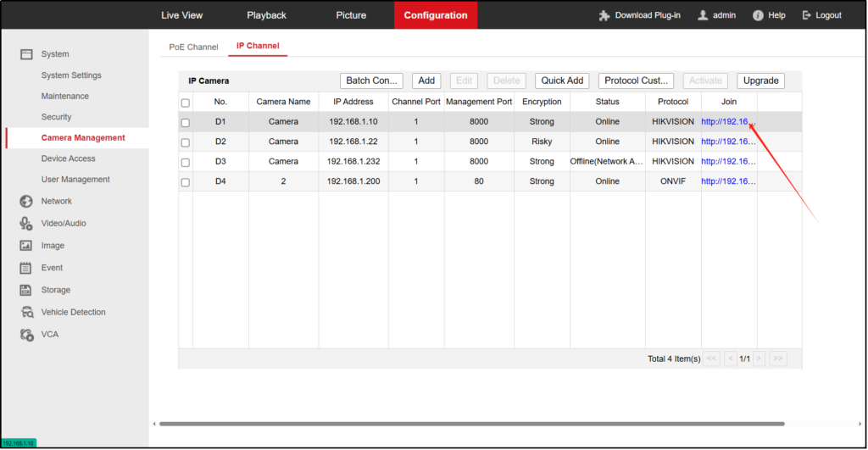
Task: Open the Playback tab
Action: (x=266, y=15)
